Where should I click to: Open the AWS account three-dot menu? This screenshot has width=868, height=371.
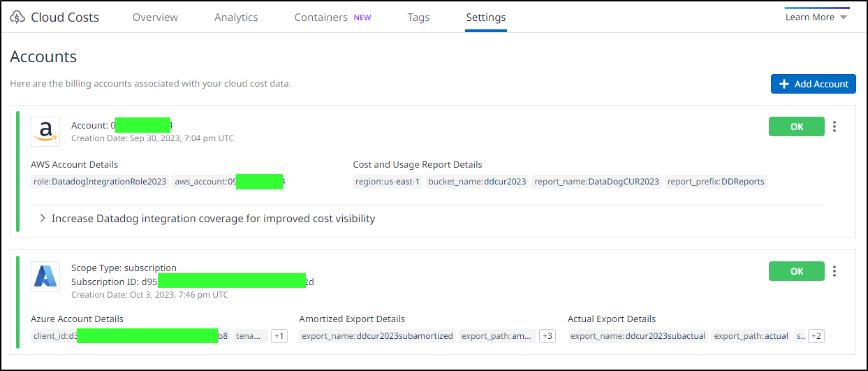(834, 126)
